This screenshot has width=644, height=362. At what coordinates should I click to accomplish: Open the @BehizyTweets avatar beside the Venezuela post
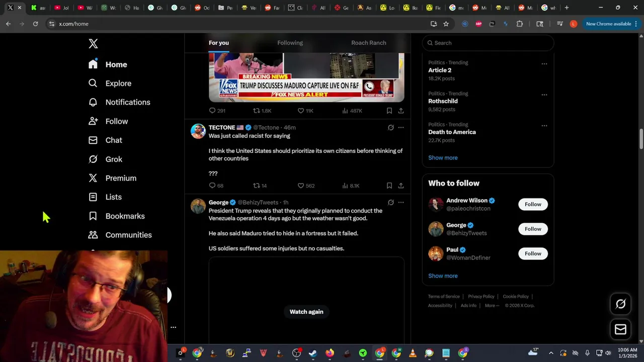(198, 206)
